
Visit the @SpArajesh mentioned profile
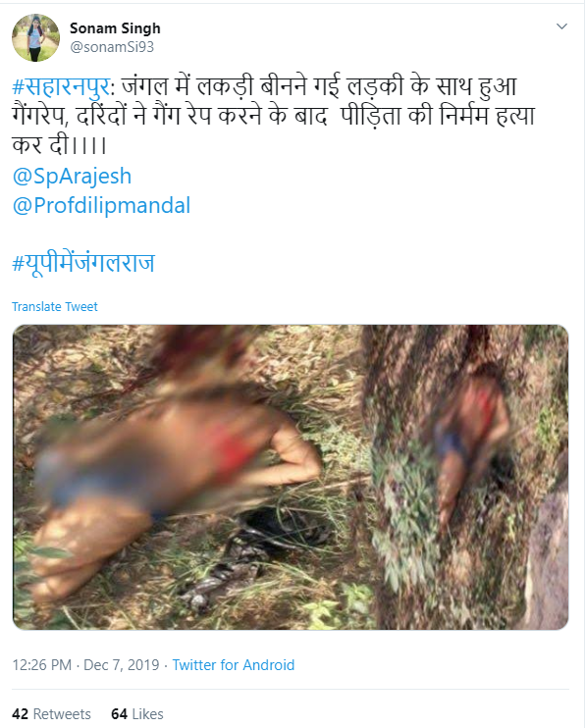click(x=72, y=177)
